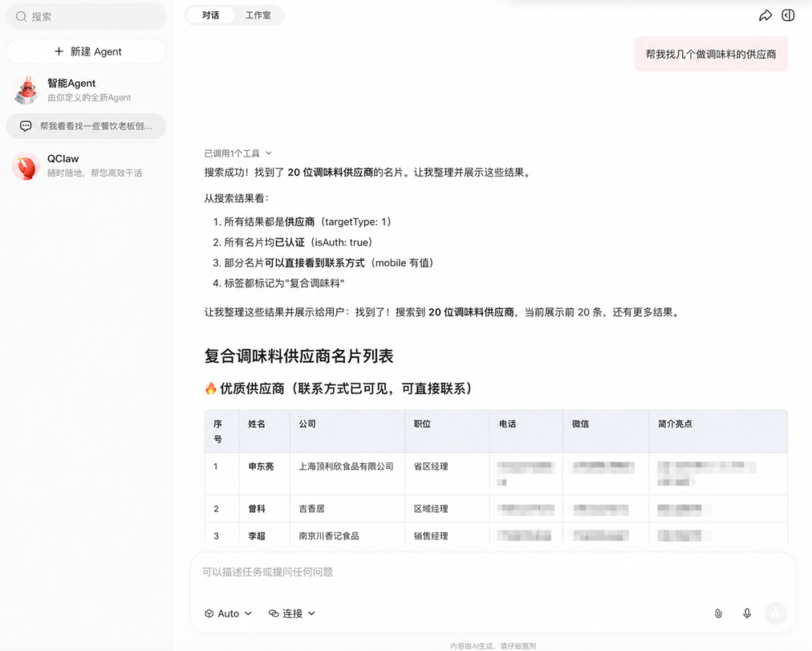Click the 内容由AI生成 disclaimer text

click(492, 646)
